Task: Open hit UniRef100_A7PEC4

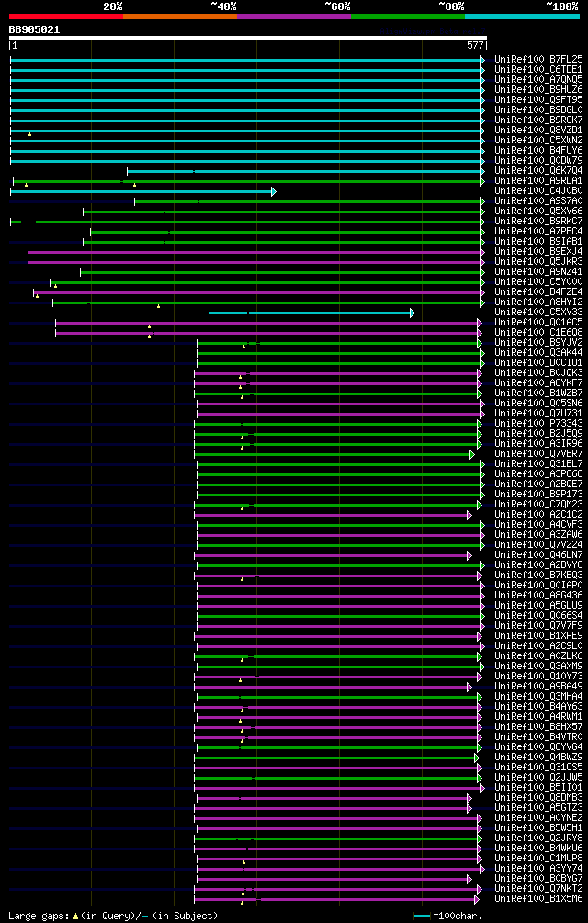Action: (538, 232)
